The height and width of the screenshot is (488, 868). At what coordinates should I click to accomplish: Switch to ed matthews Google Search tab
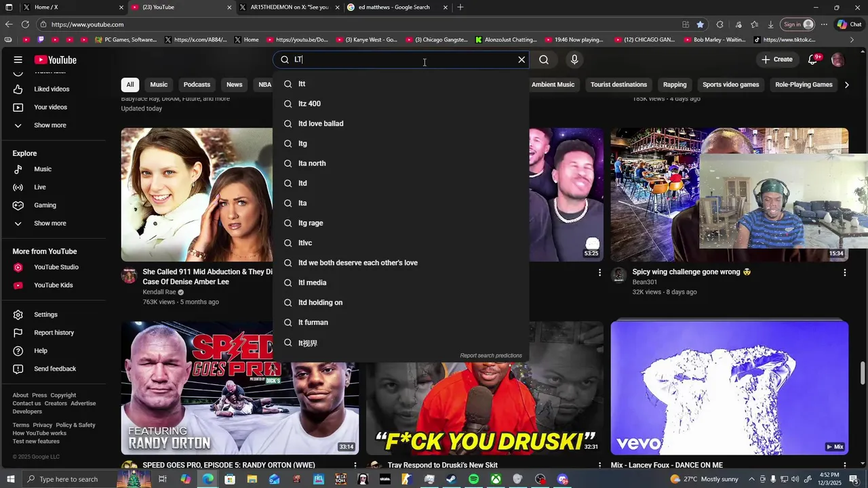(x=398, y=7)
